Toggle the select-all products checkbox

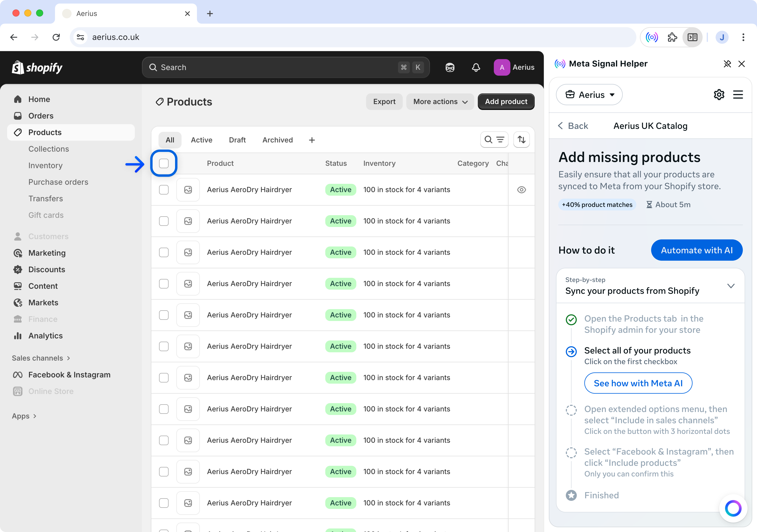point(164,163)
